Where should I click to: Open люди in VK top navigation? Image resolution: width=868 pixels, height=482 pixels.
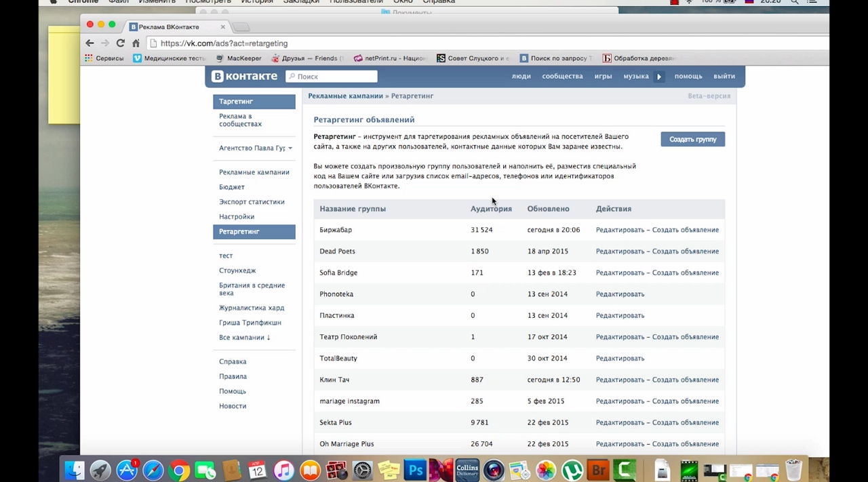tap(521, 77)
